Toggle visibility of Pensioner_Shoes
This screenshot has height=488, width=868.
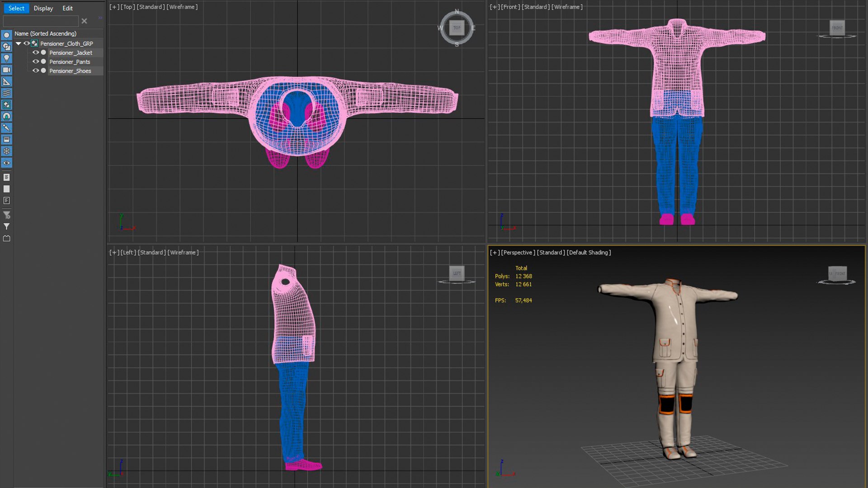36,70
